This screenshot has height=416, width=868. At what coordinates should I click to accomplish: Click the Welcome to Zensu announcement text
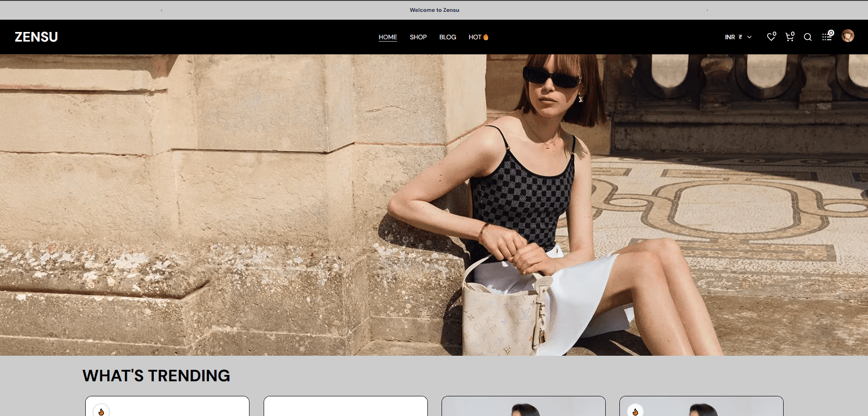coord(435,10)
